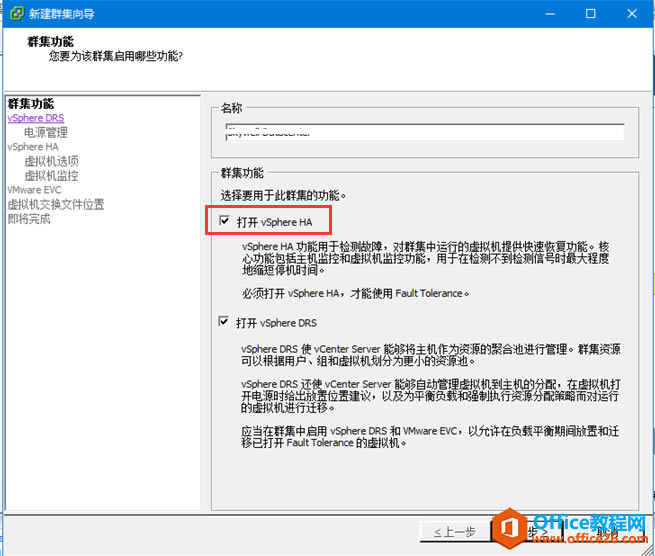Click the cluster 名称 input field
655x556 pixels.
point(425,132)
